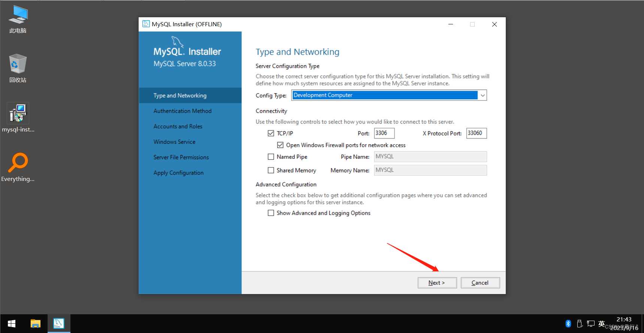This screenshot has width=644, height=333.
Task: Click the X Protocol Port: label
Action: (442, 134)
